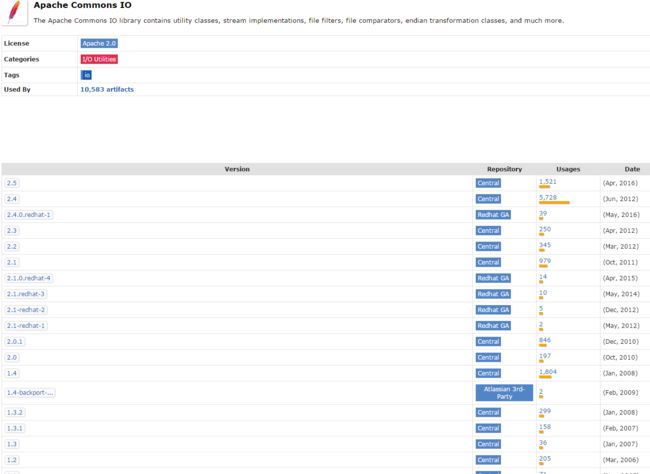Open version 2.1.0.redhat-4
The image size is (650, 474).
(29, 278)
